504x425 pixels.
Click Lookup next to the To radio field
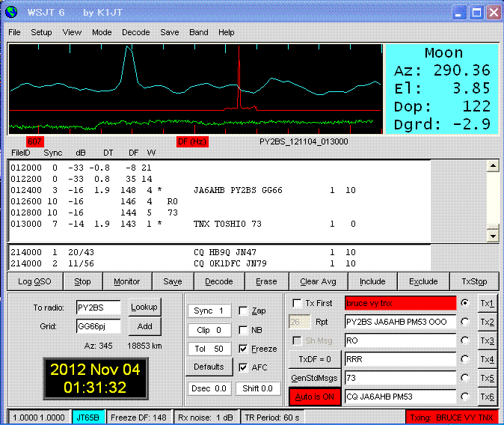pos(144,307)
